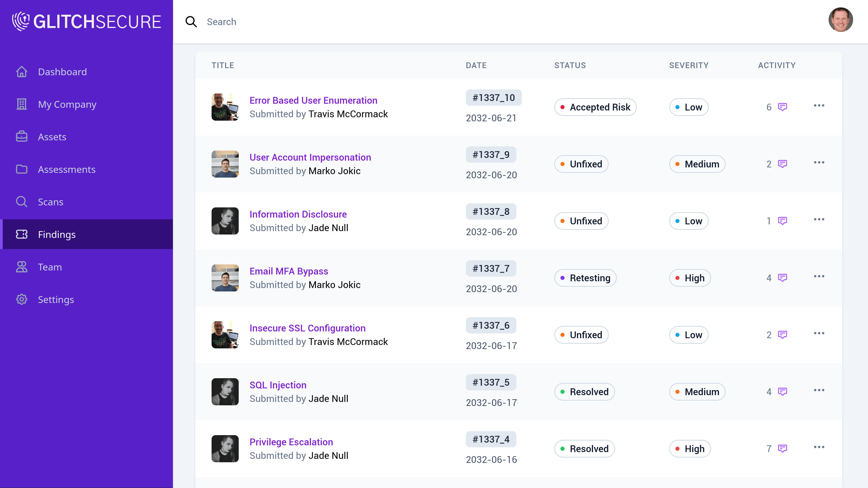Open comments for Error Based User Enumeration

pos(782,107)
